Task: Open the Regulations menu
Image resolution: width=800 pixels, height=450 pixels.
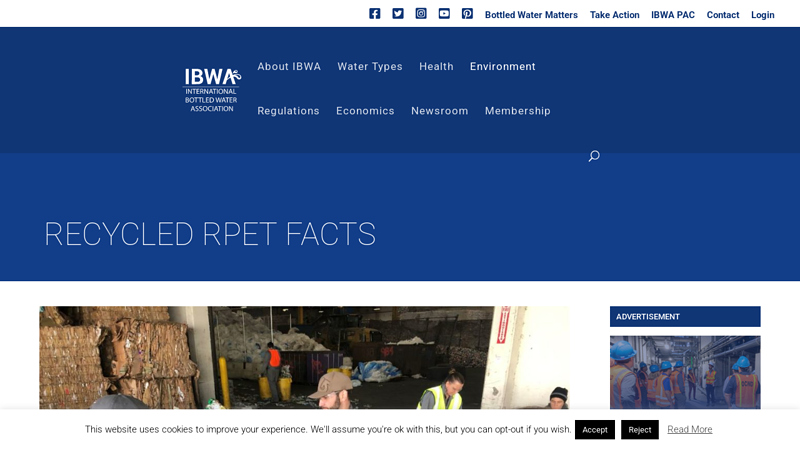Action: tap(288, 111)
